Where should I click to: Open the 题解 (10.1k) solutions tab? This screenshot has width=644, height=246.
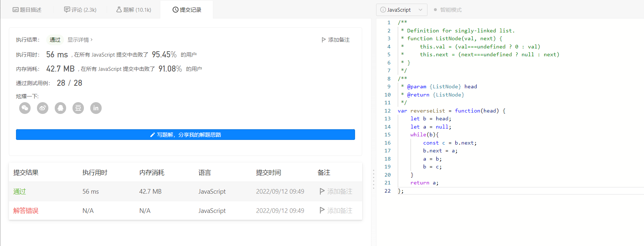(x=134, y=10)
